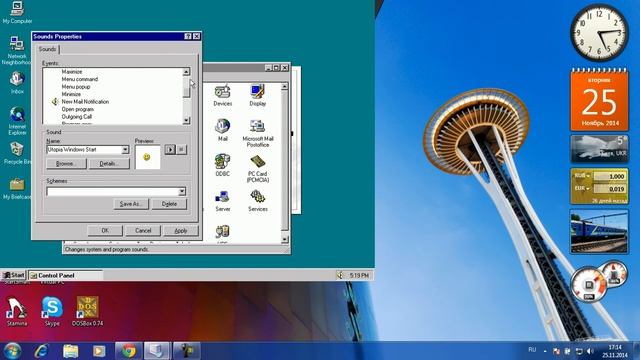Click the calendar gadget showing 25
Image resolution: width=640 pixels, height=360 pixels.
pyautogui.click(x=599, y=100)
